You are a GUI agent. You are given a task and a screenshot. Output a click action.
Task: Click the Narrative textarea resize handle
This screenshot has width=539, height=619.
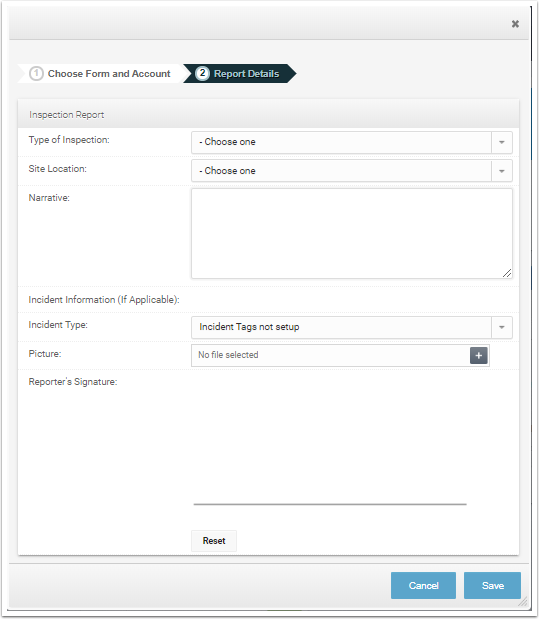(x=507, y=273)
